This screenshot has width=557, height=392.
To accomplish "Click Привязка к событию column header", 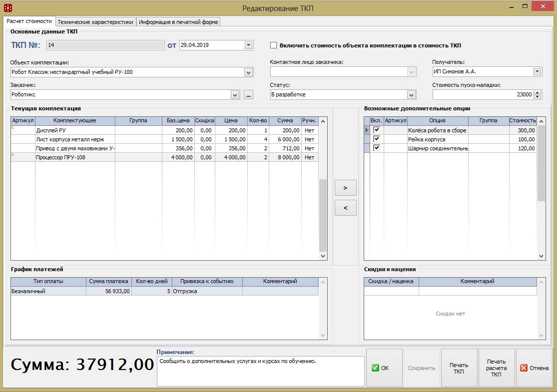I will 207,282.
